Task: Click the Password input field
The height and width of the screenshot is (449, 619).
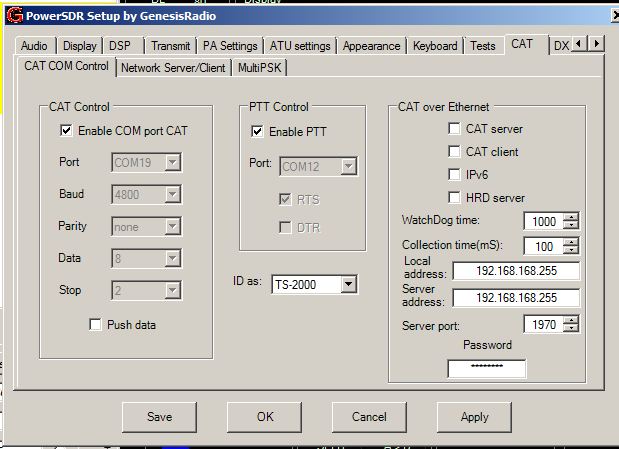Action: point(487,368)
